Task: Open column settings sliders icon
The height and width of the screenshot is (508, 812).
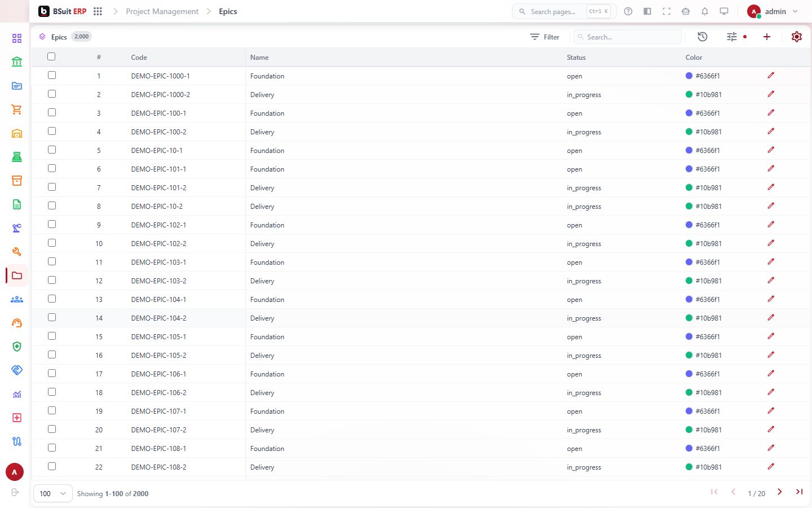Action: [732, 37]
